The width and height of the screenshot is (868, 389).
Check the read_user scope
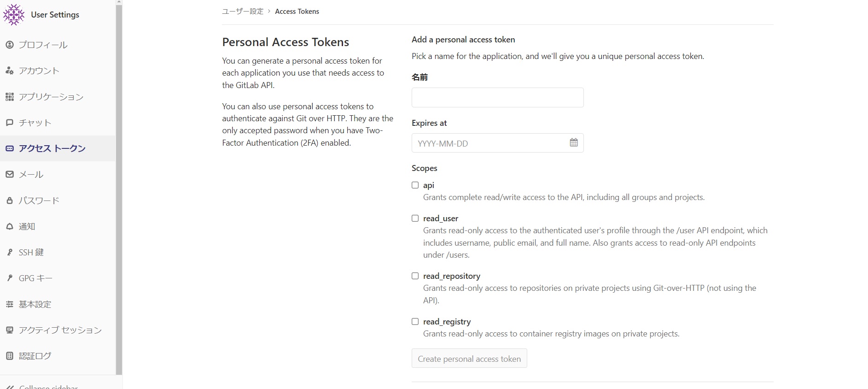415,218
